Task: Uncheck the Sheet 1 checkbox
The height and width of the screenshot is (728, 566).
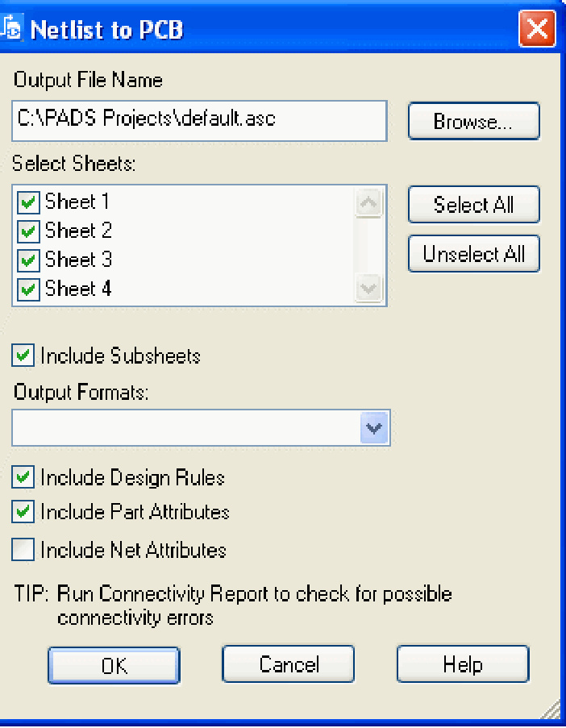Action: click(29, 202)
